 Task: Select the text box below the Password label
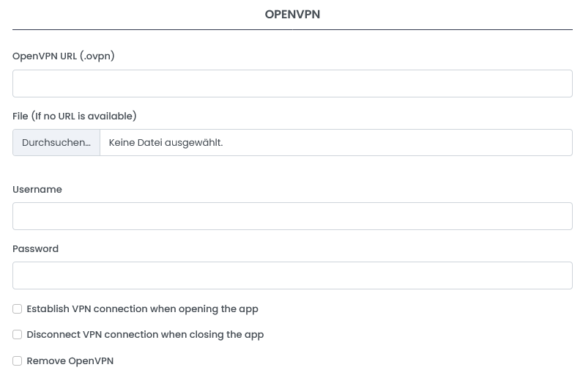click(x=292, y=275)
